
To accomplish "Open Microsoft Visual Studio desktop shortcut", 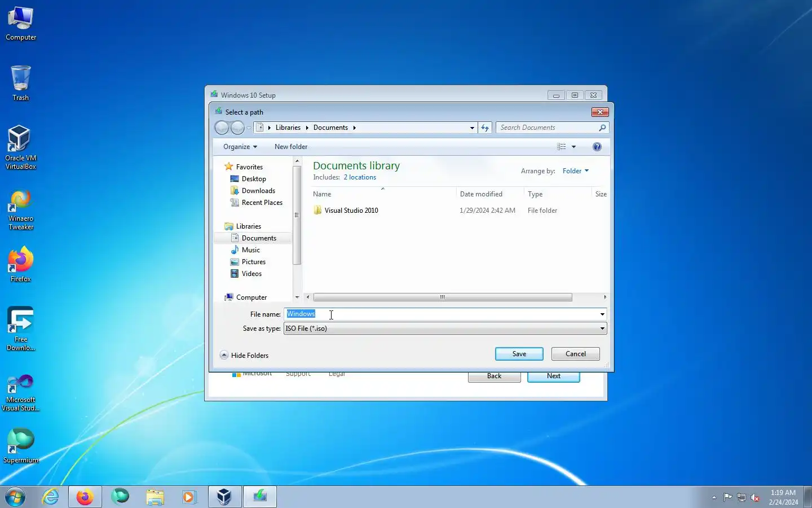I will coord(21,392).
